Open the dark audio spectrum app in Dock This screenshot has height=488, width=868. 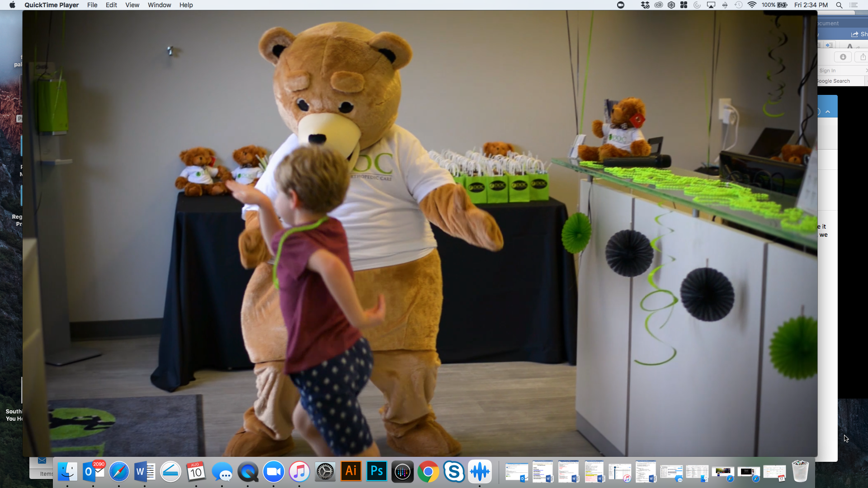pyautogui.click(x=402, y=472)
